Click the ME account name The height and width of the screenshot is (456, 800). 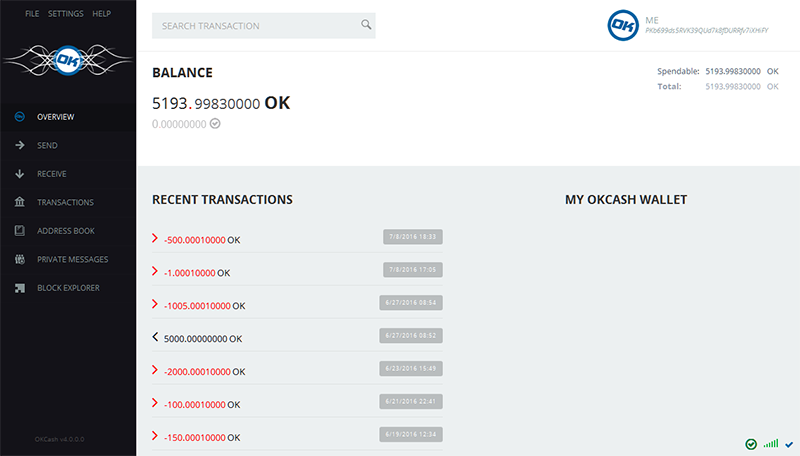coord(652,20)
